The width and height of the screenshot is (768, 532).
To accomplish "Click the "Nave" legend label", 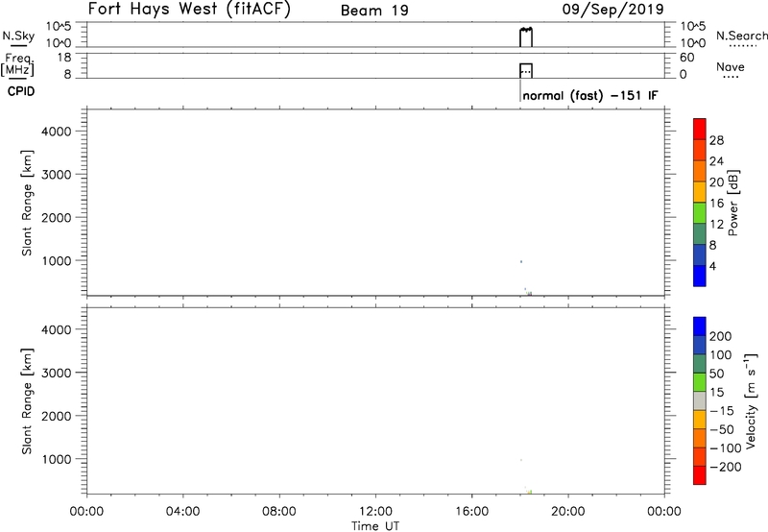I will point(731,66).
